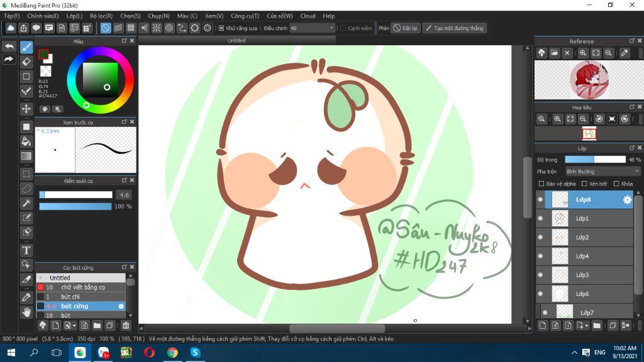Select the Eraser tool
The height and width of the screenshot is (362, 644).
point(26,62)
